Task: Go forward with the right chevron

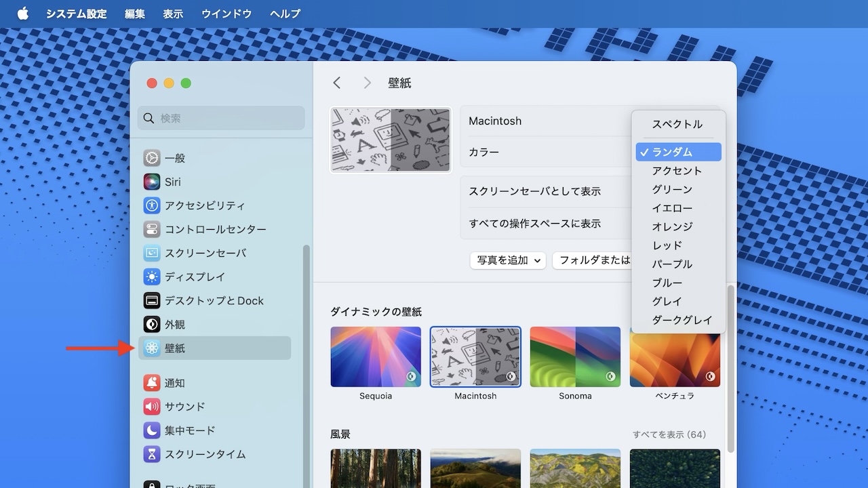Action: point(367,83)
